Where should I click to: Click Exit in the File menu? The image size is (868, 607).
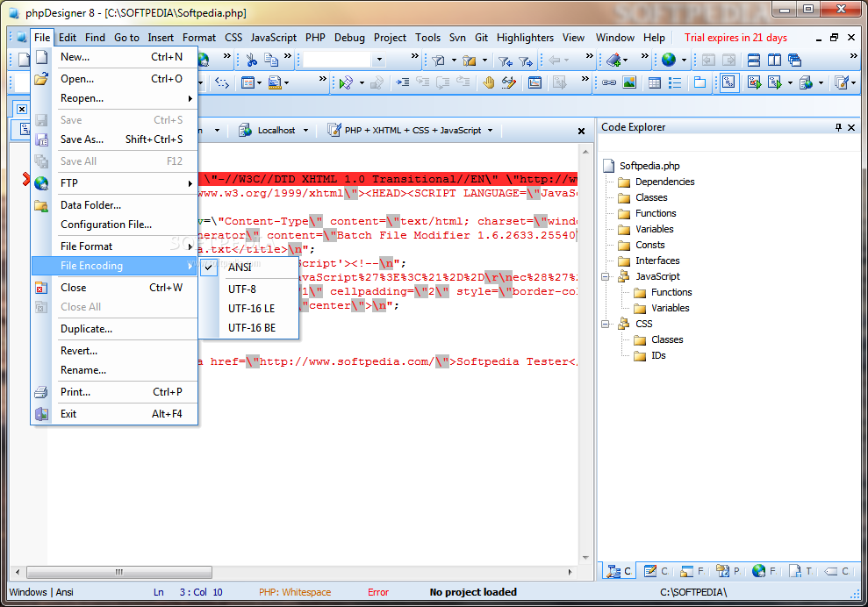[114, 414]
